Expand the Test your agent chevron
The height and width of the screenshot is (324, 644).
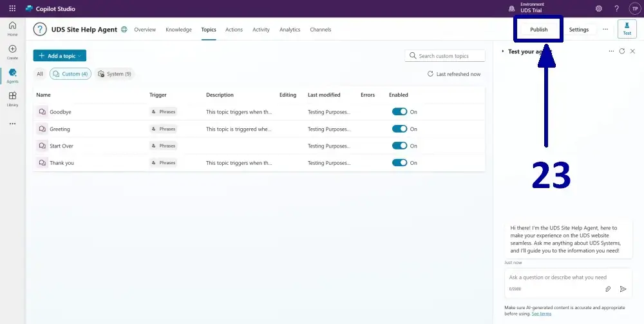(x=503, y=52)
